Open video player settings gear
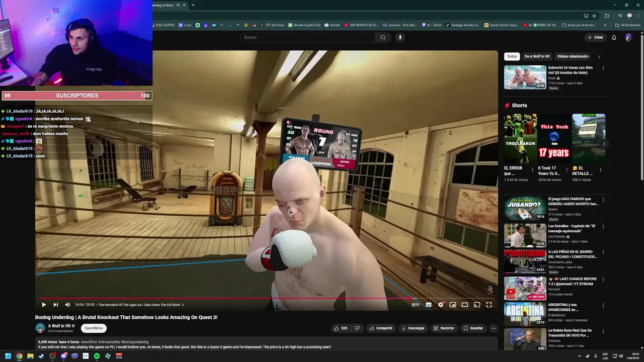This screenshot has height=362, width=644. click(x=441, y=305)
